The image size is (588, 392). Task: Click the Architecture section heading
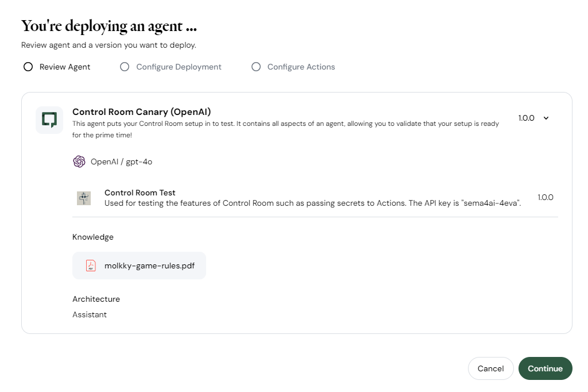96,299
